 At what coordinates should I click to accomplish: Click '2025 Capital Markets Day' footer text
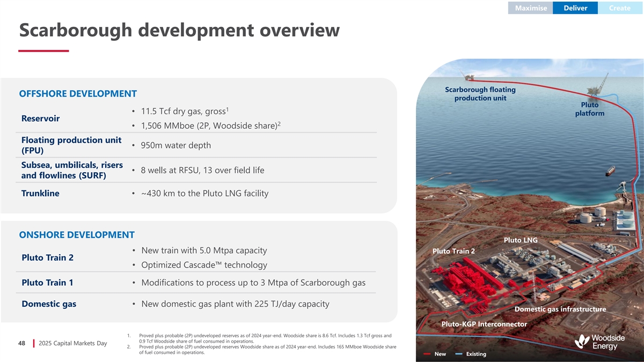coord(72,343)
